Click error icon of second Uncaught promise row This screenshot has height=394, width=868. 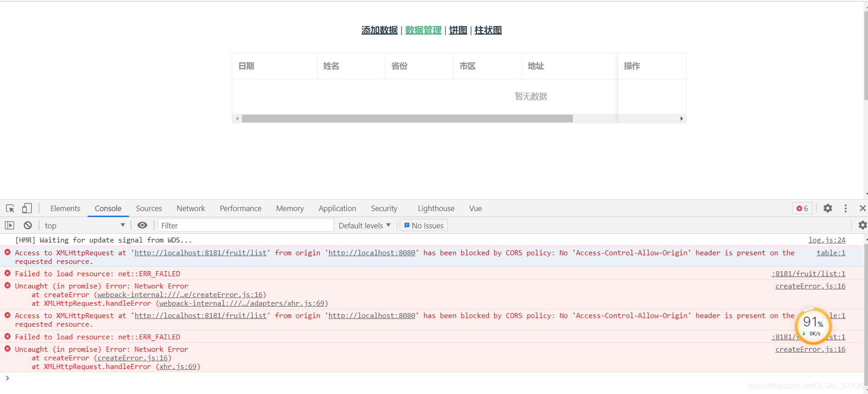7,349
